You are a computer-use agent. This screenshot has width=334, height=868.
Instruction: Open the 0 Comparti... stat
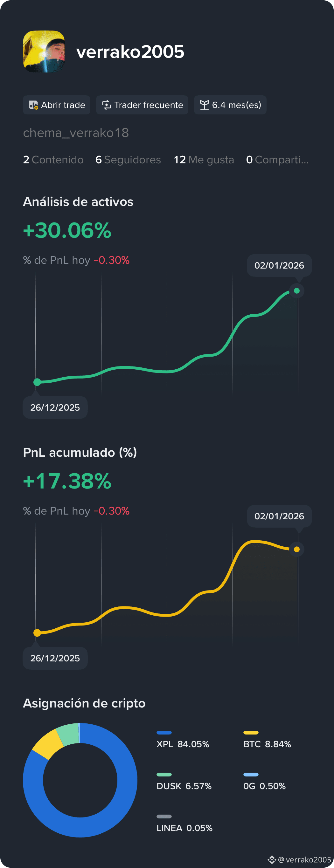tap(277, 160)
